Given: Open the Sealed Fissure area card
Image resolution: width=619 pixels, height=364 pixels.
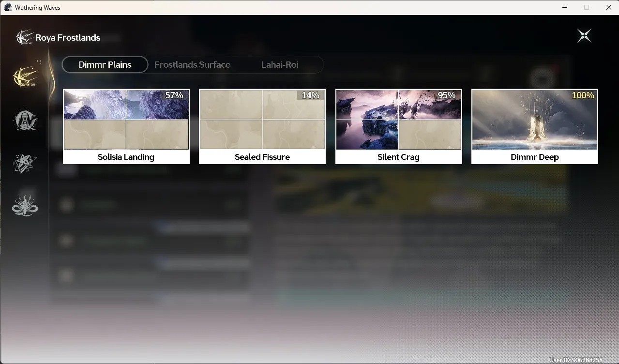Looking at the screenshot, I should tap(262, 126).
